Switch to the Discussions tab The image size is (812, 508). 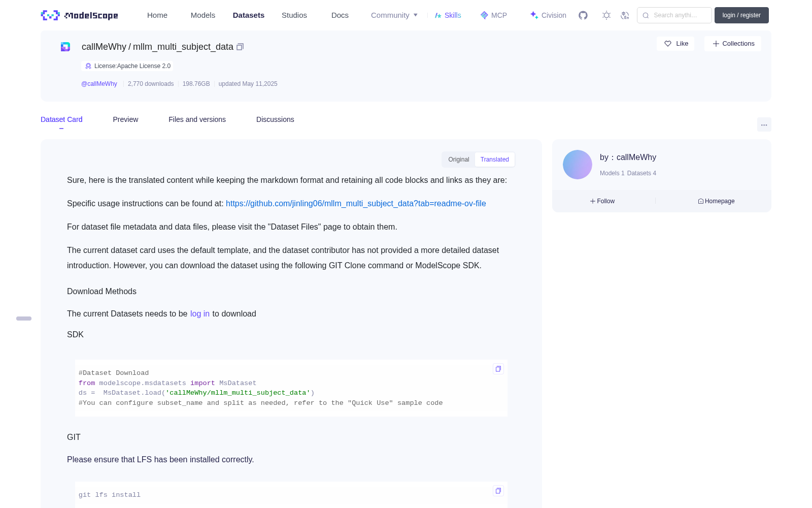tap(275, 120)
